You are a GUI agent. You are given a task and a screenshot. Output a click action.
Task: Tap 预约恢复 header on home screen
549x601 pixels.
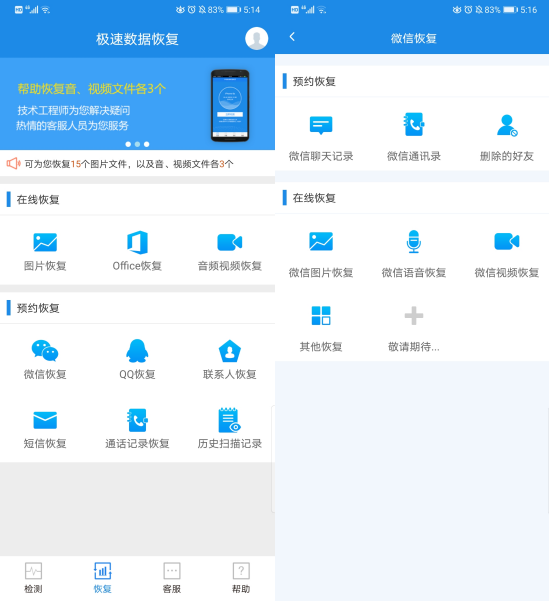tap(38, 308)
